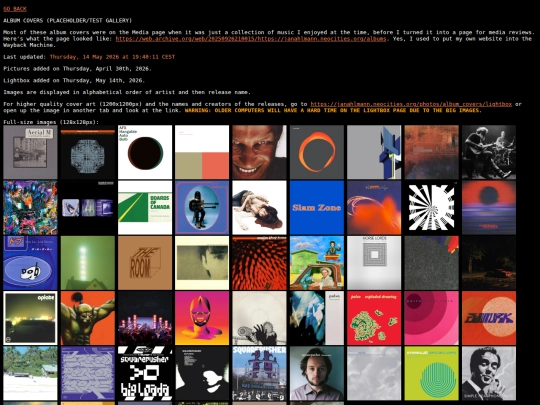Open the Aerial M album cover
This screenshot has width=540, height=405.
[30, 152]
